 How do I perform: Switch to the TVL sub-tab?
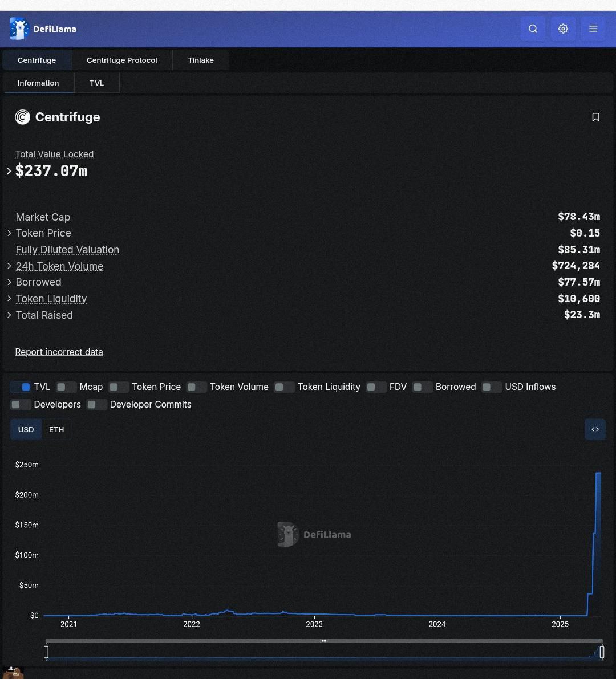[96, 83]
